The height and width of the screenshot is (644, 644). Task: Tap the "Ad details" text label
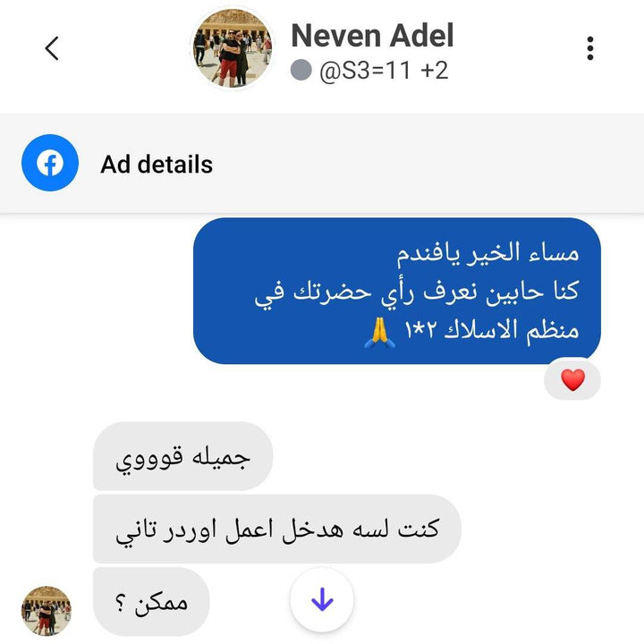click(157, 165)
